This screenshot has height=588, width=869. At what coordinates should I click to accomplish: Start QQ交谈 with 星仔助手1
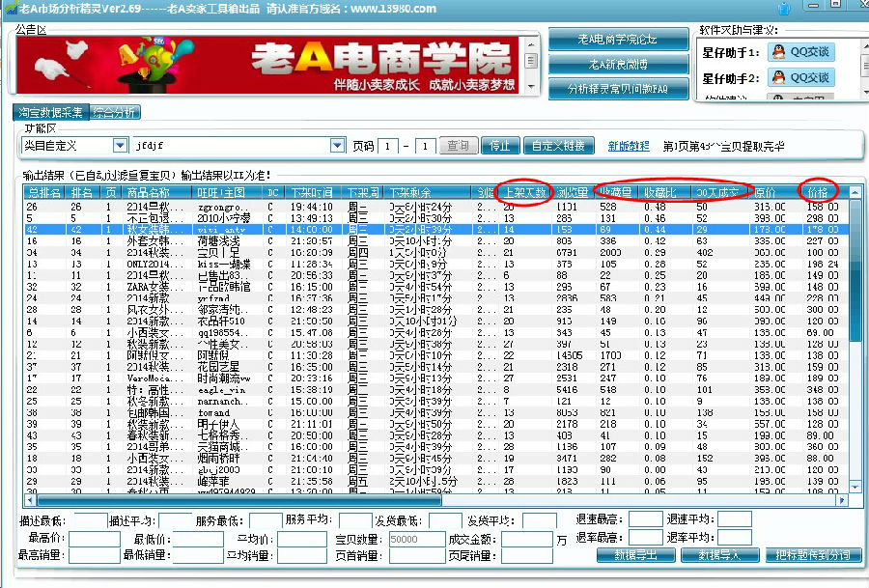[x=801, y=52]
